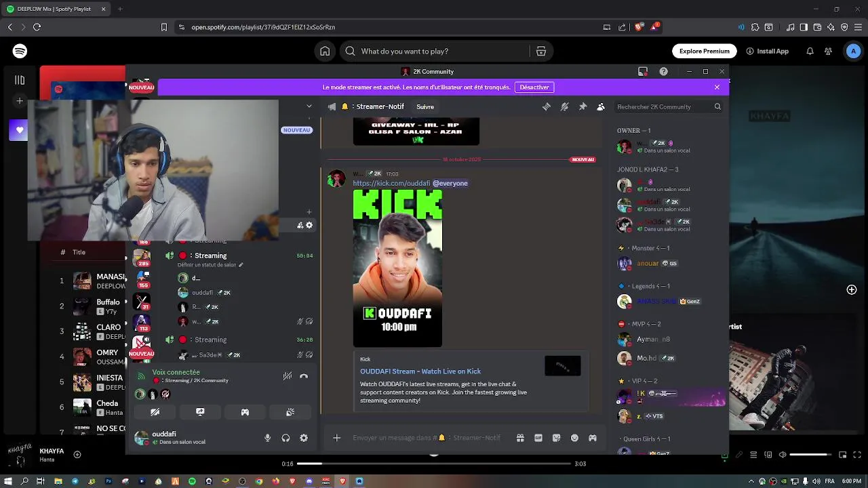The image size is (868, 488).
Task: Toggle channel notification mute bell icon
Action: [564, 106]
